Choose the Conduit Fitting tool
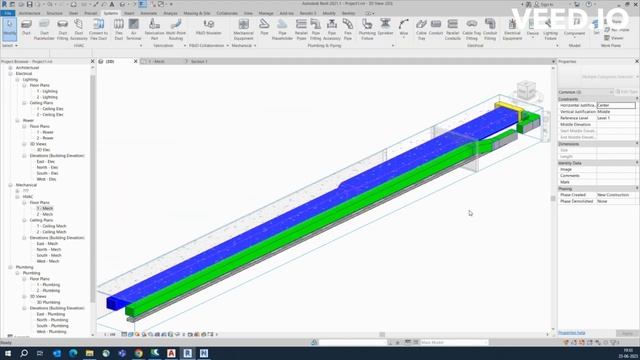This screenshot has height=360, width=640. 490,29
